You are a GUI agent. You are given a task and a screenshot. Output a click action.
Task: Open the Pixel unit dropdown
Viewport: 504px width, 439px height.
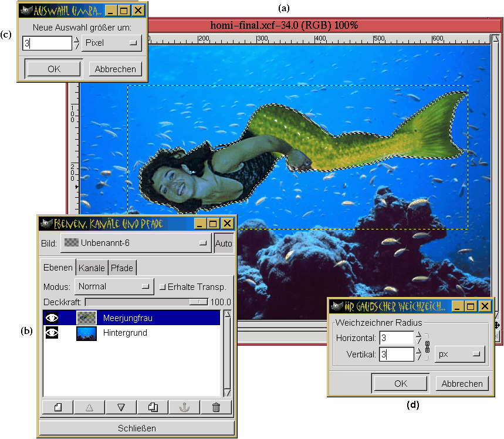111,43
